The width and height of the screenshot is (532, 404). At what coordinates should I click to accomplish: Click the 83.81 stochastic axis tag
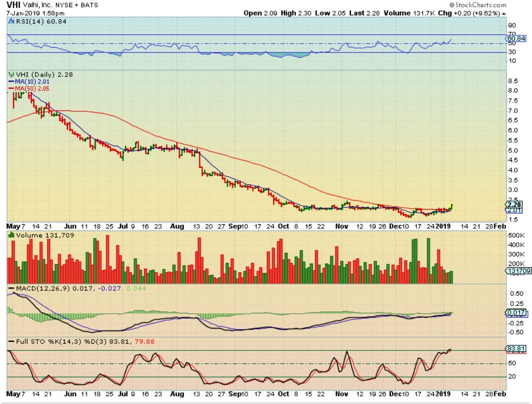pos(516,349)
